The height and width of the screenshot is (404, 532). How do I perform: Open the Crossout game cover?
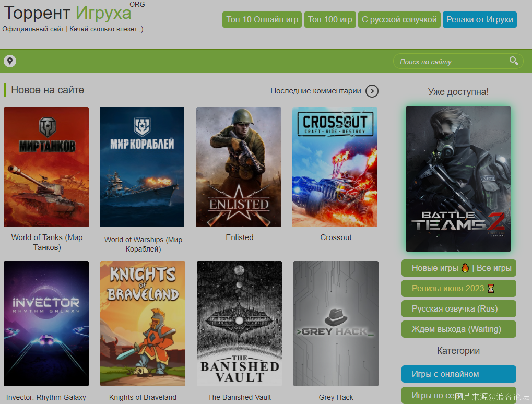tap(335, 167)
